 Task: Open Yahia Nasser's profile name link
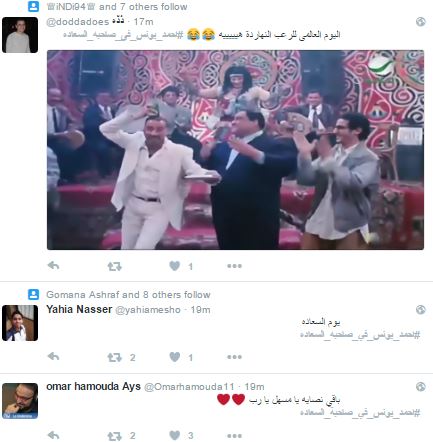(79, 309)
